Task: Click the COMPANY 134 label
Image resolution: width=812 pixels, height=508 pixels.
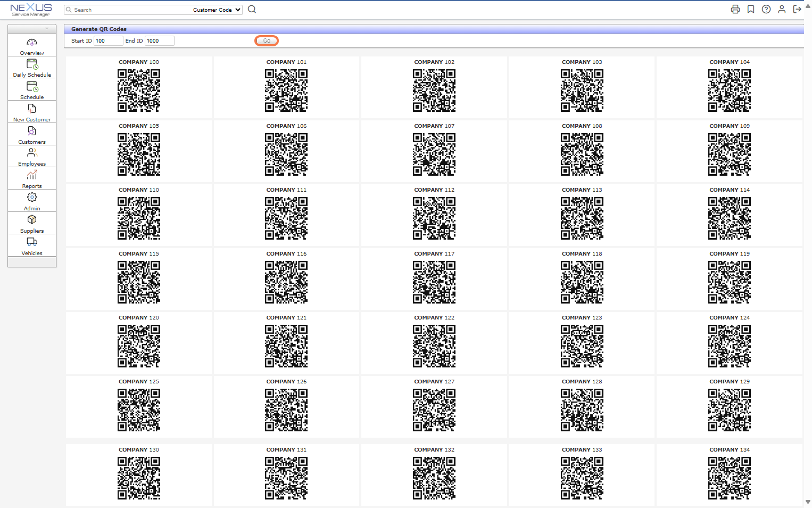Action: click(730, 450)
